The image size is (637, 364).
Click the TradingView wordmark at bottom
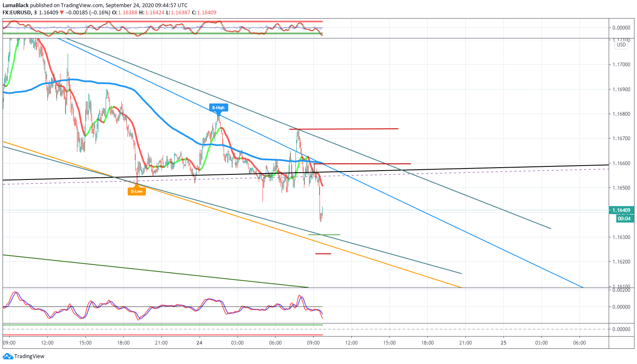(x=29, y=356)
